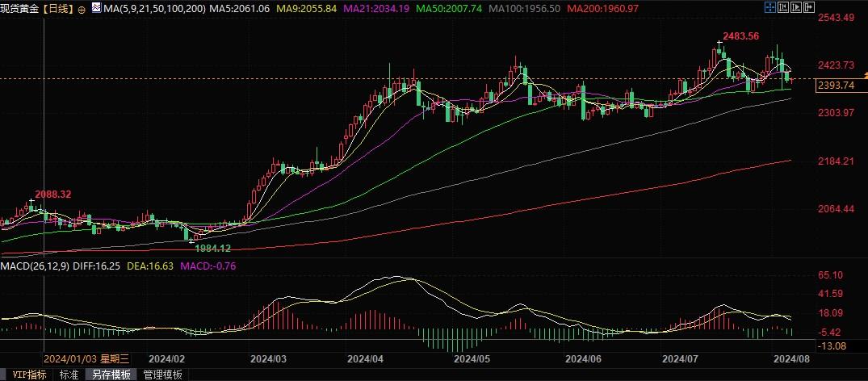Click the 2303.97 price axis label
Screen dimensions: 868x381
coord(836,113)
